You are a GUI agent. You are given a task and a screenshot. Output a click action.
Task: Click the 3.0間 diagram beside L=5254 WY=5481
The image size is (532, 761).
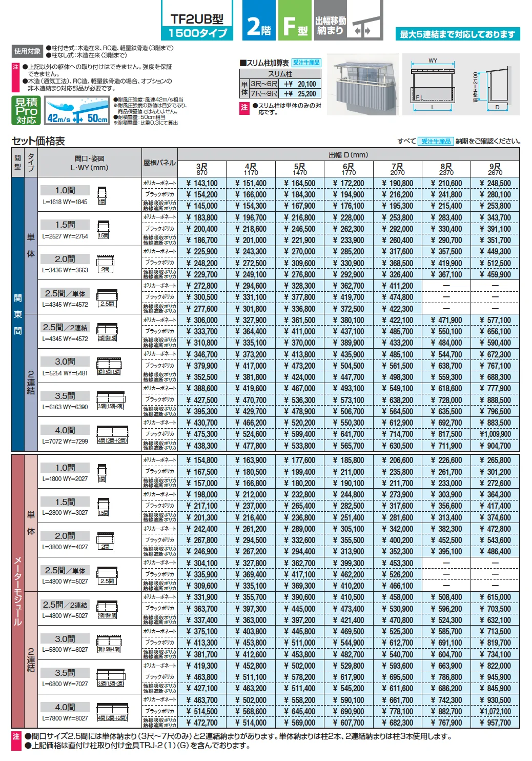click(x=109, y=366)
